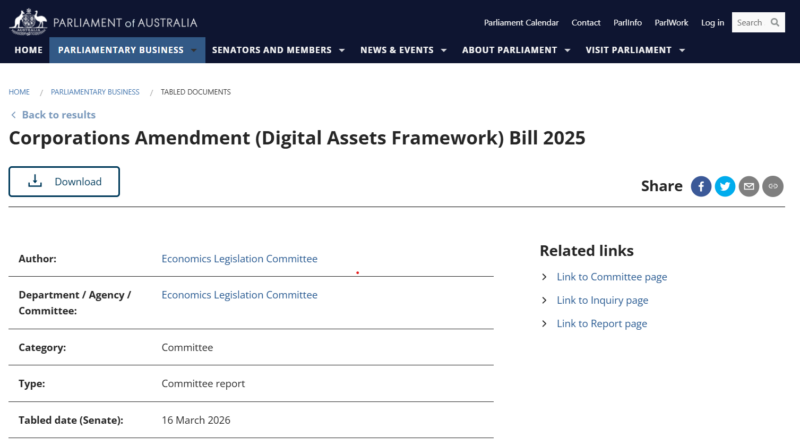The height and width of the screenshot is (445, 800).
Task: Click the search magnifier icon
Action: point(774,22)
